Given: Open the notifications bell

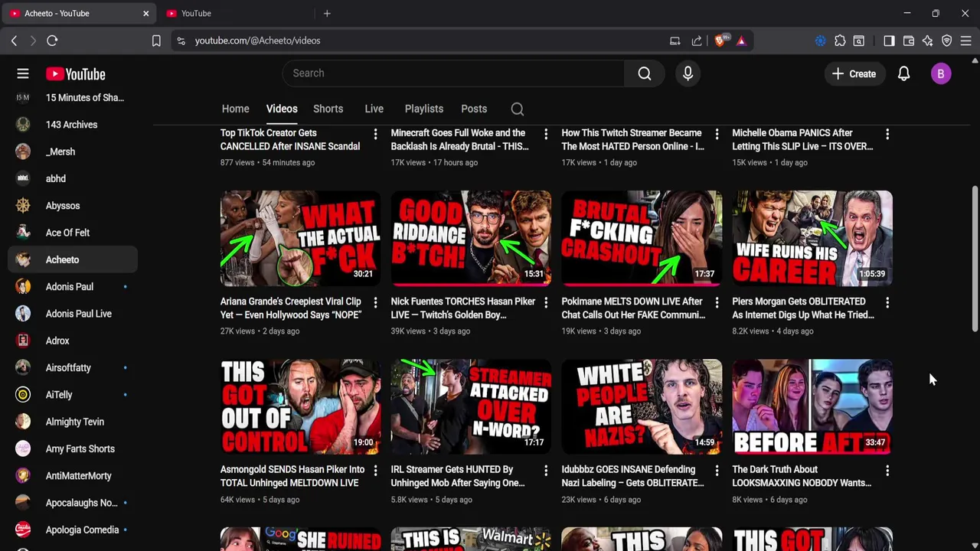Looking at the screenshot, I should click(903, 73).
